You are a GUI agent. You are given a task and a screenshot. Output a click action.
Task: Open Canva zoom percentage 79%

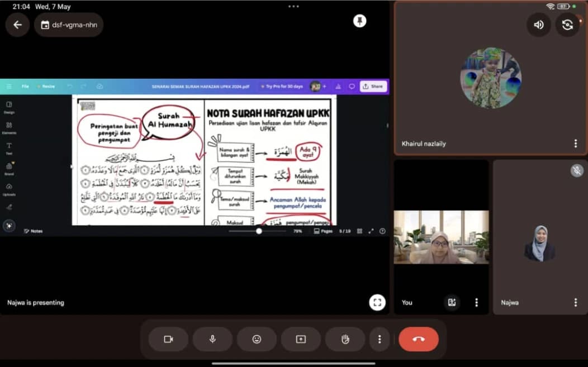click(297, 231)
